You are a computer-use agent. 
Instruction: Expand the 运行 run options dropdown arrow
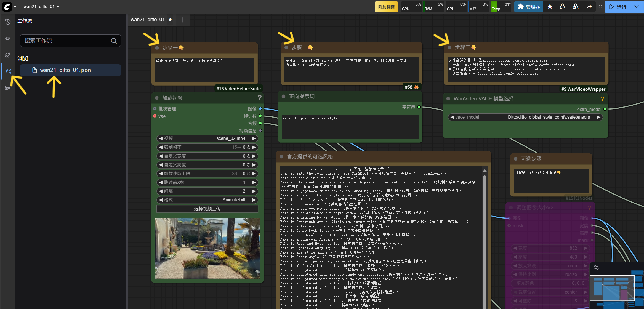pos(637,7)
